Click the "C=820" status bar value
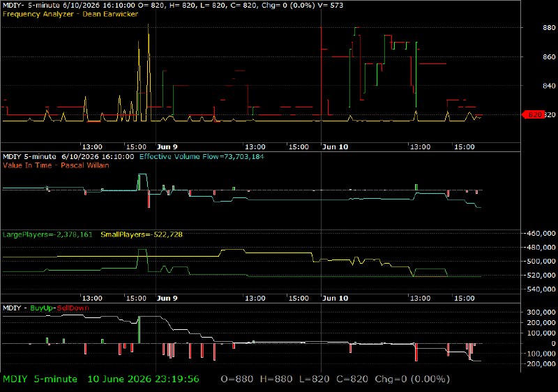 tap(352, 379)
